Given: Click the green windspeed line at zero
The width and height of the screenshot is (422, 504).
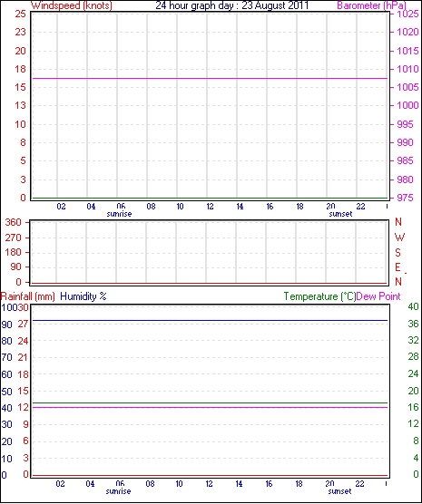Looking at the screenshot, I should pos(210,198).
